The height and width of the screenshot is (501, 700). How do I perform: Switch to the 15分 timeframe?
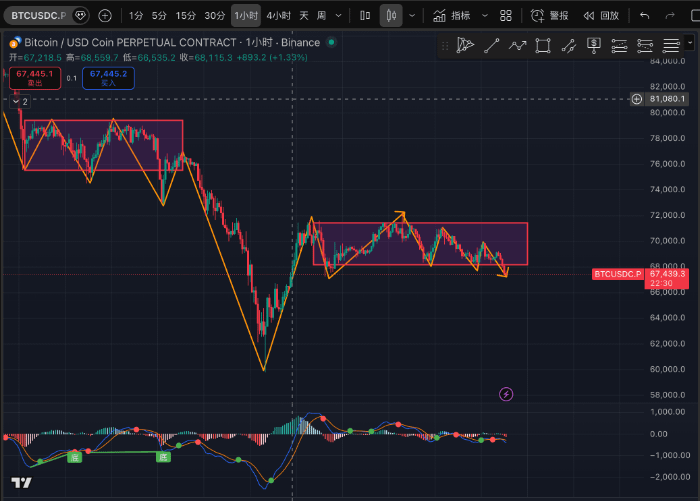coord(186,16)
